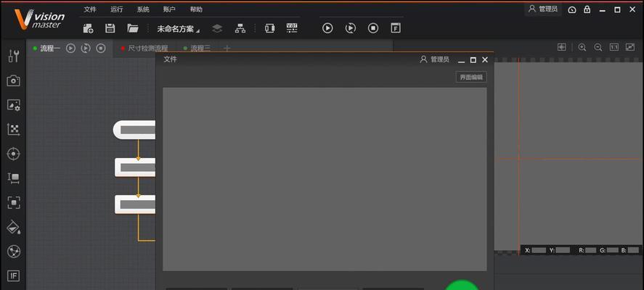644x290 pixels.
Task: Stop 流程一 from its tab
Action: tap(101, 49)
